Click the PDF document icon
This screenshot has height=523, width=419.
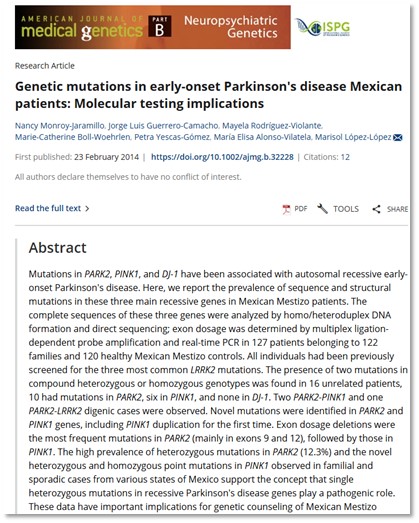pos(286,209)
